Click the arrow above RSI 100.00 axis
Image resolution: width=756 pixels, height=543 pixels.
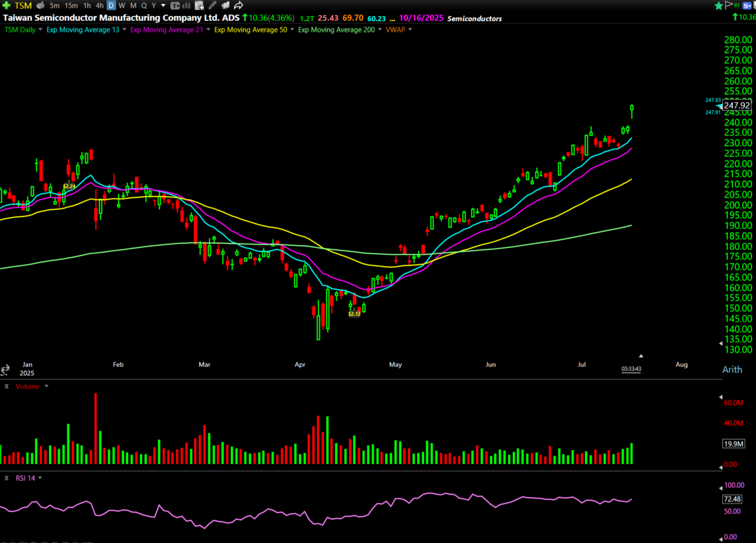(x=720, y=488)
